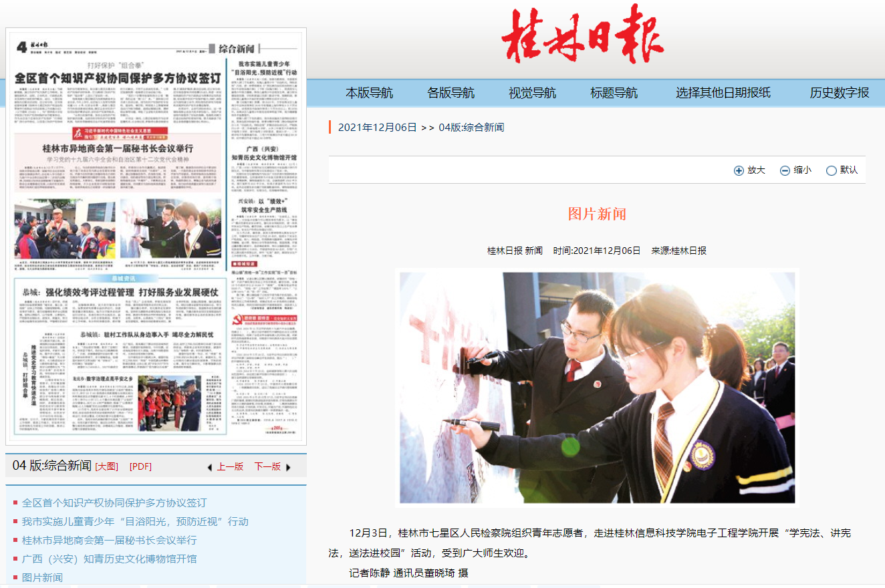Viewport: 885px width, 588px height.
Task: Go to previous page via 上一版
Action: pyautogui.click(x=230, y=466)
